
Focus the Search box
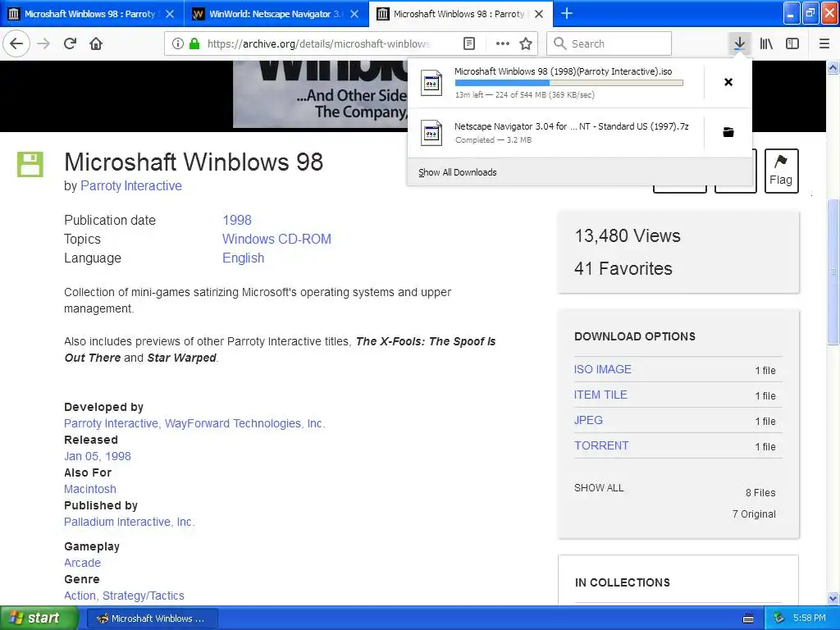609,43
